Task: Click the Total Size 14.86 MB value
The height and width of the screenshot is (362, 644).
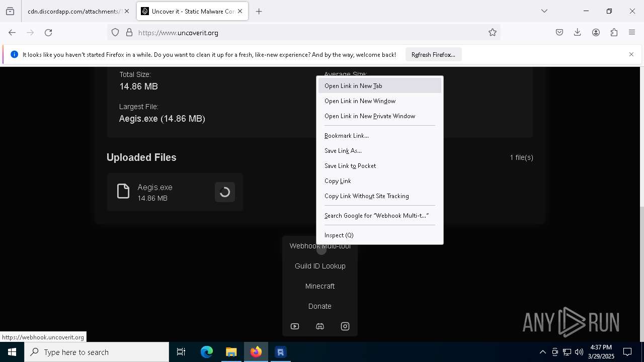Action: click(x=138, y=86)
